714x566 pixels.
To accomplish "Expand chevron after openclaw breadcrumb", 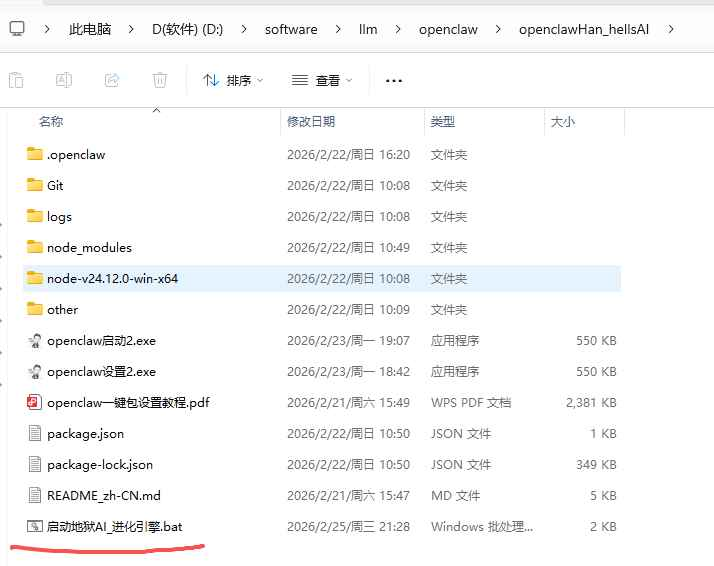I will coord(498,29).
